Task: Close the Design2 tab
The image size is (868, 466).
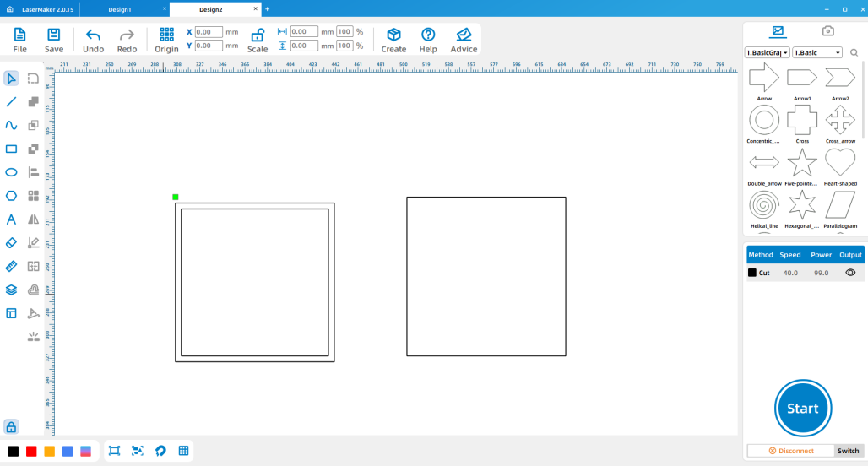Action: click(x=255, y=8)
